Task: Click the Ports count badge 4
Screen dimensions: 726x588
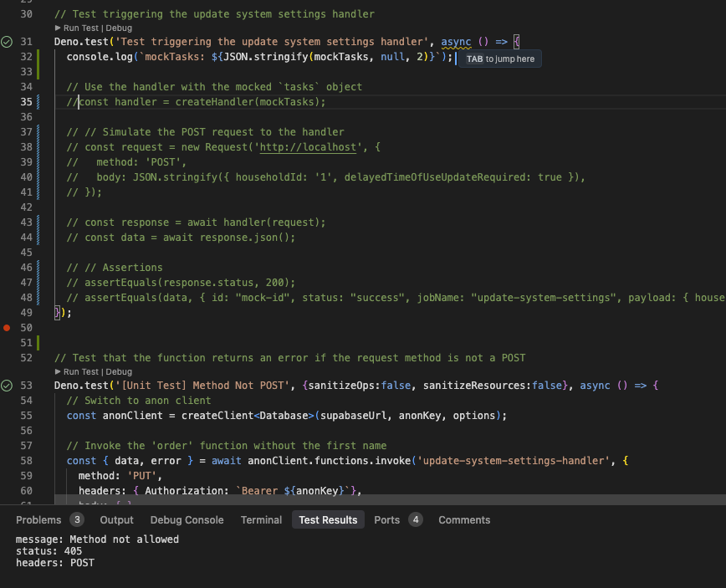Action: [416, 519]
